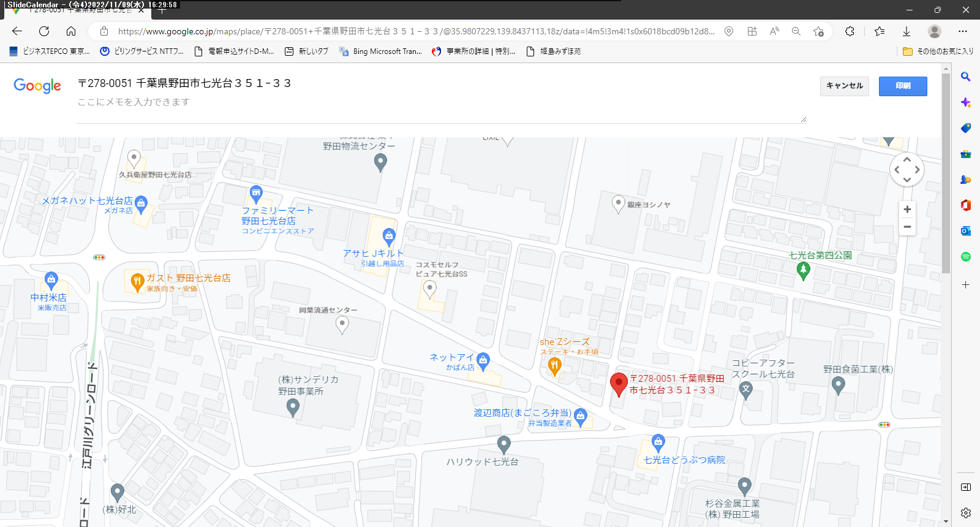Select メガネハット七光台店 map marker

pos(141,205)
